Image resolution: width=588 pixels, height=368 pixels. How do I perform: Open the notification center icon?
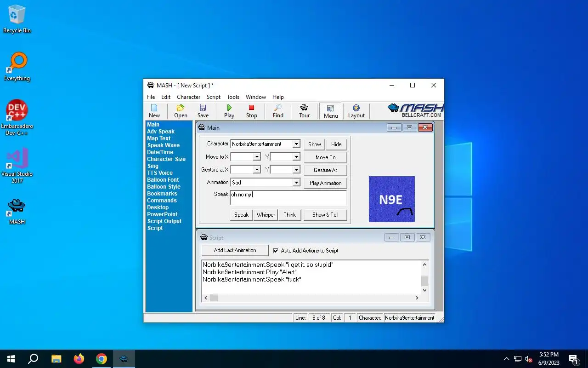[x=573, y=359]
